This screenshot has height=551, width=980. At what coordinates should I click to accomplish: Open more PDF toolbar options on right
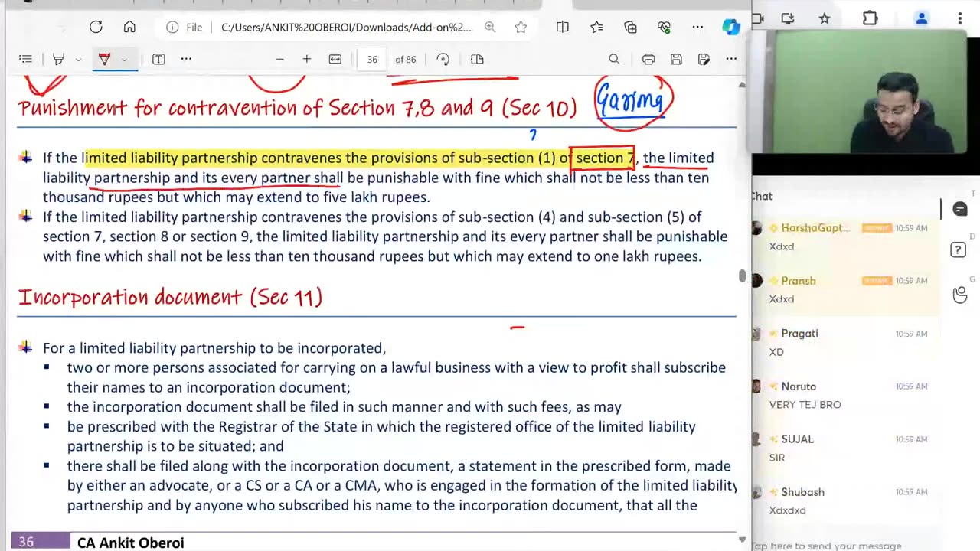point(731,59)
